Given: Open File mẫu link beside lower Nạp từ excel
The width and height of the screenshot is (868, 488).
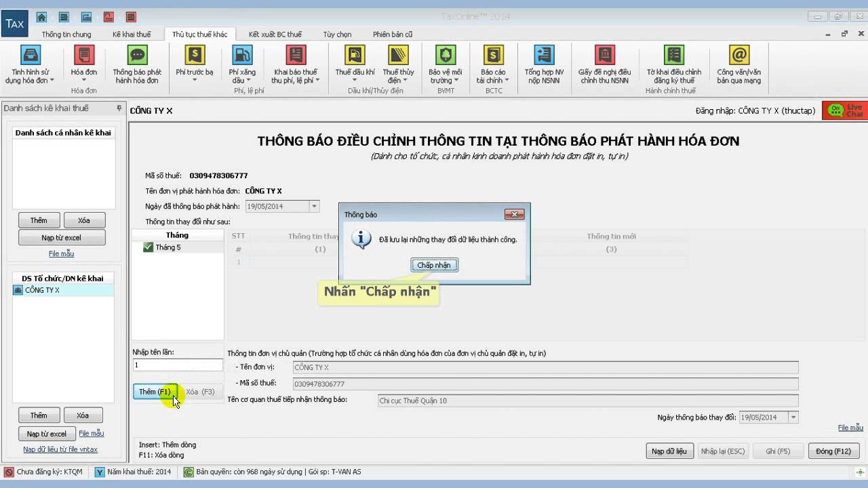Looking at the screenshot, I should [92, 433].
